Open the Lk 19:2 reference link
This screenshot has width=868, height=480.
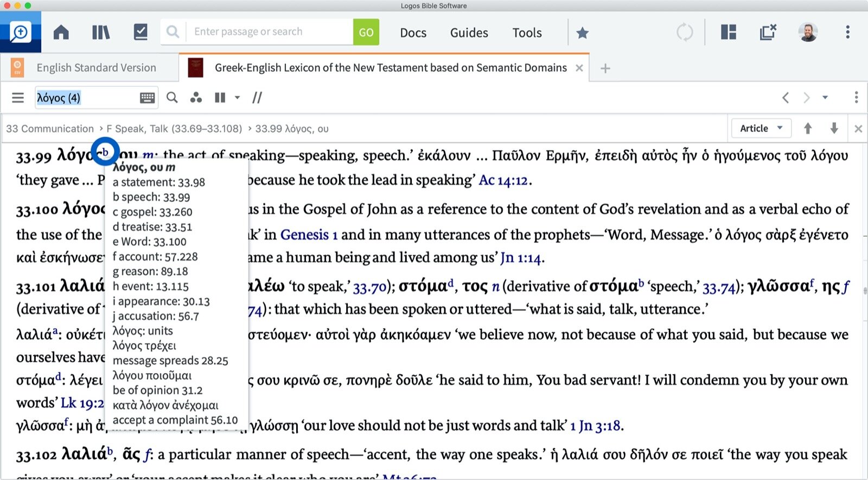point(82,403)
